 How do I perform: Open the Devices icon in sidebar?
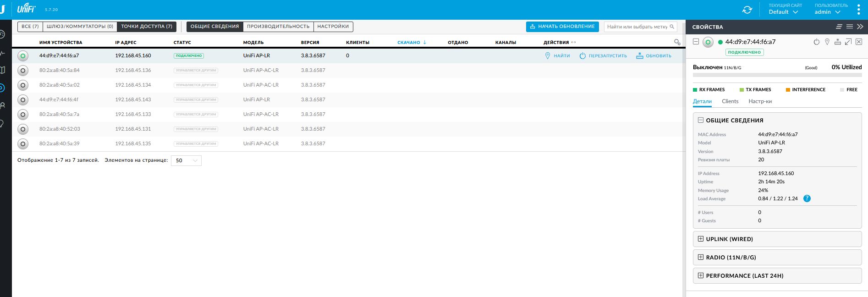2,88
